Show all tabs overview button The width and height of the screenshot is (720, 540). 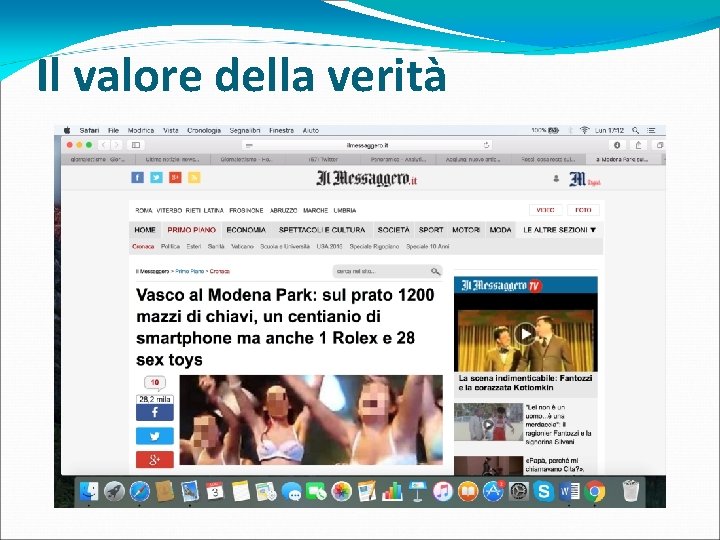coord(659,145)
